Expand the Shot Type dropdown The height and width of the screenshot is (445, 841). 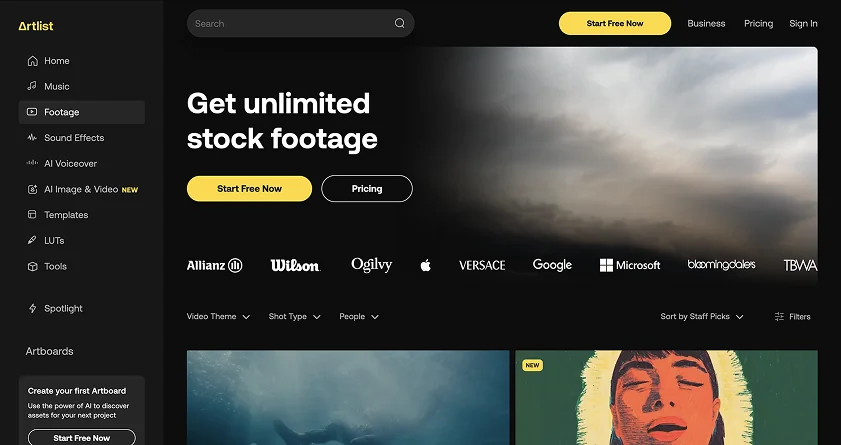tap(294, 316)
